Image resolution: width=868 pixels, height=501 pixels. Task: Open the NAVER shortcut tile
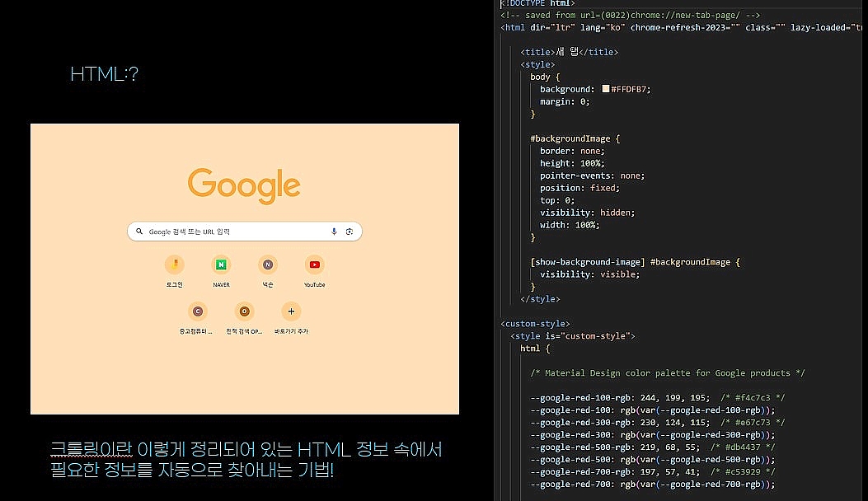pyautogui.click(x=221, y=271)
